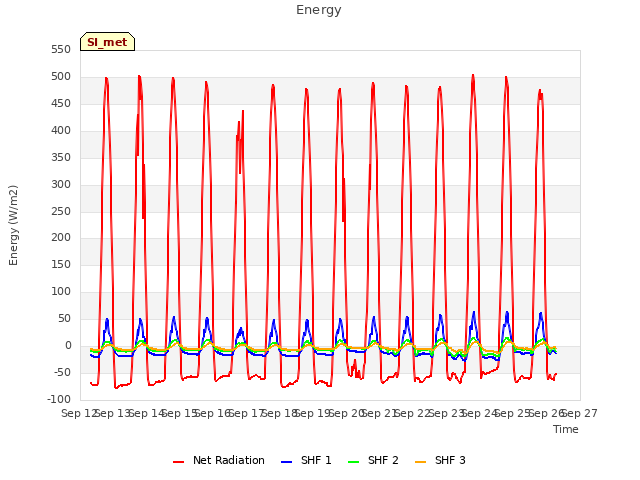The image size is (640, 480).
Task: Click the 400 y-axis tick label
Action: click(x=61, y=130)
